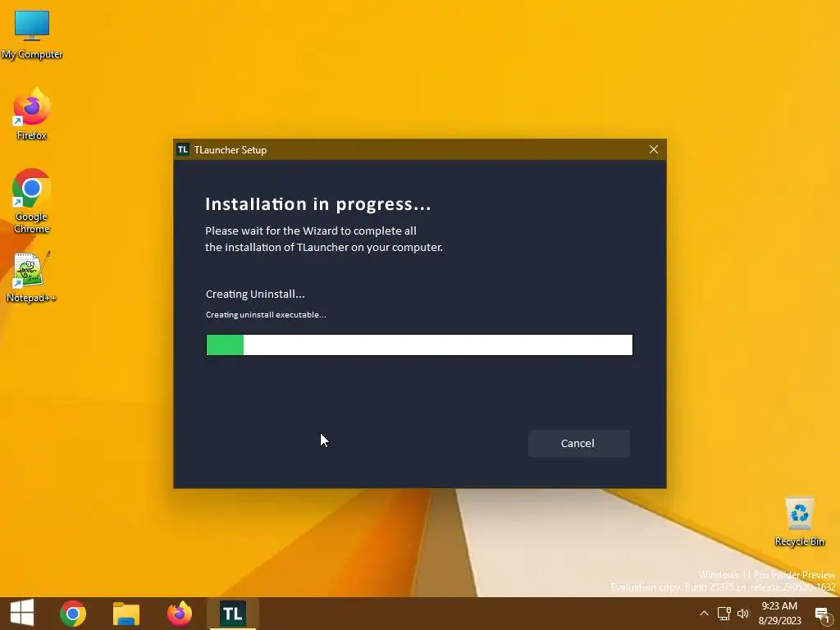Switch to TLauncher taskbar button
This screenshot has width=840, height=630.
tap(232, 614)
